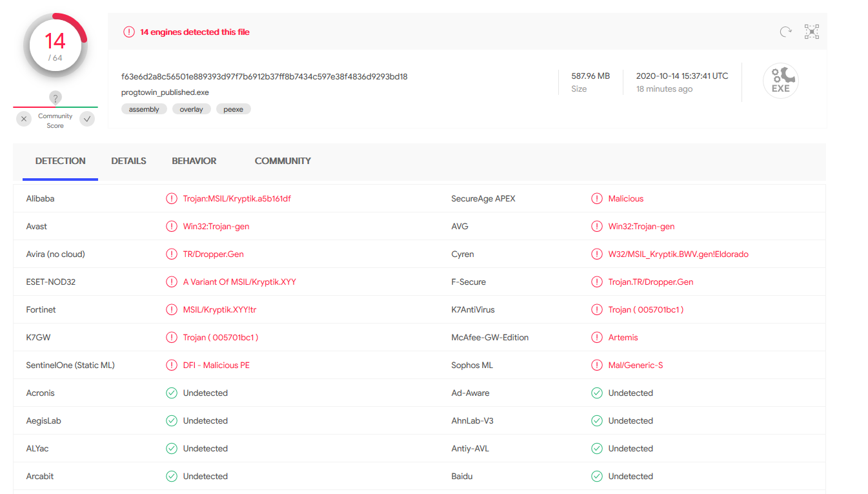Click the McAfee-GW-Edition warning icon
868x494 pixels.
point(597,338)
